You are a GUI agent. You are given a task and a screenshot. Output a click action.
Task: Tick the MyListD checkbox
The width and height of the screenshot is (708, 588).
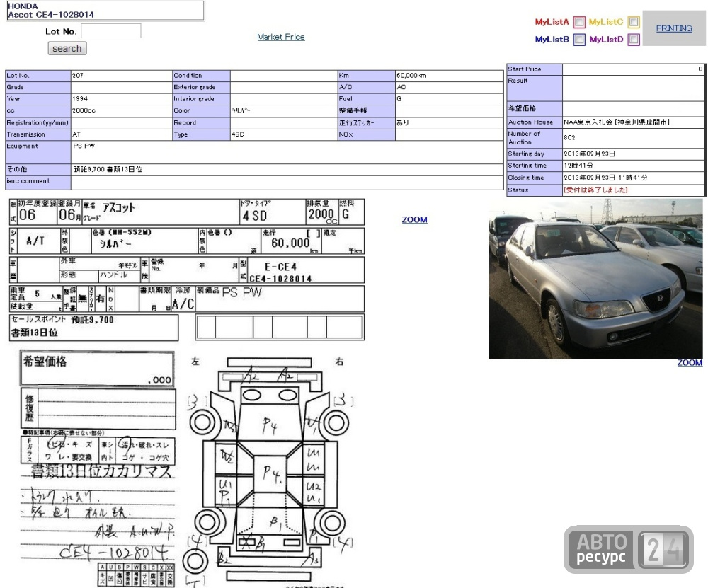pyautogui.click(x=634, y=39)
